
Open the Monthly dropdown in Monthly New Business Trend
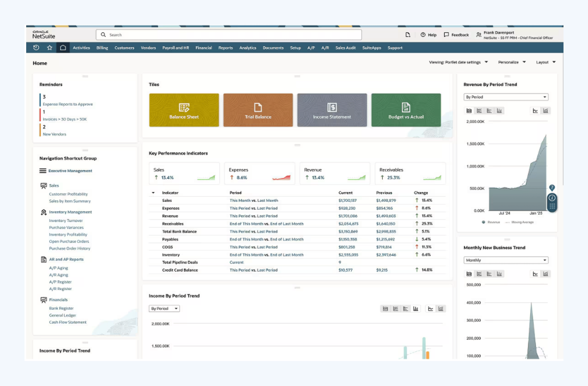tap(506, 260)
